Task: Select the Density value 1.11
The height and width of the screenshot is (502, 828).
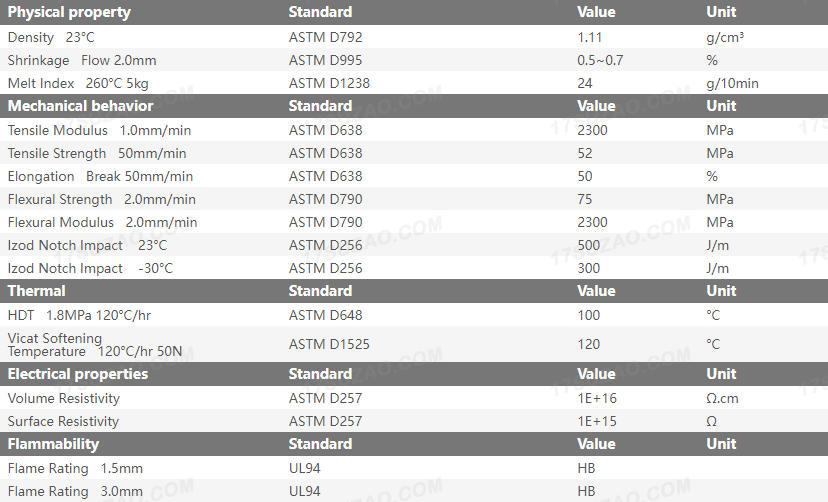Action: point(590,37)
